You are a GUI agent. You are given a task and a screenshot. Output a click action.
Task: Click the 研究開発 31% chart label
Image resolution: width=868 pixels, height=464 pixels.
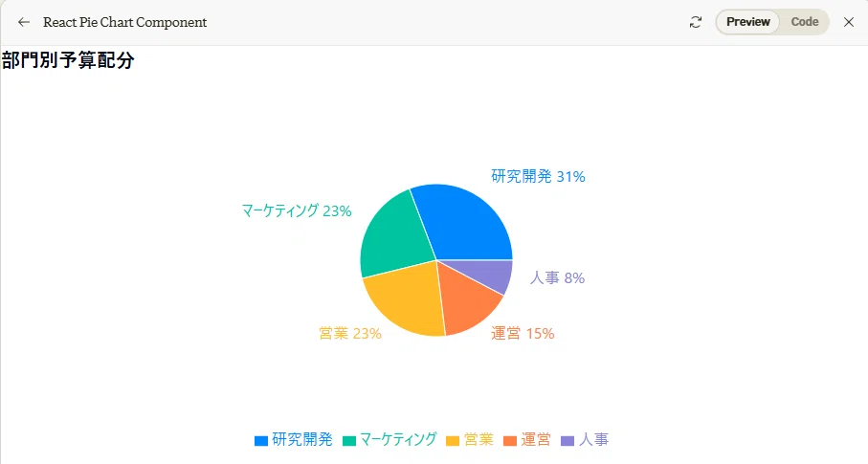pyautogui.click(x=538, y=177)
